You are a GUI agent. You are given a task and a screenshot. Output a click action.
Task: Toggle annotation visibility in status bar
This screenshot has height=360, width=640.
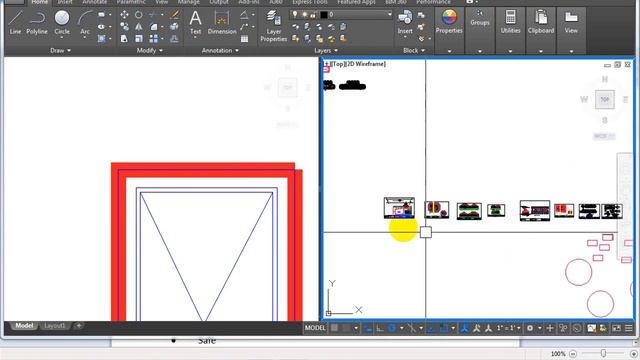(x=464, y=328)
